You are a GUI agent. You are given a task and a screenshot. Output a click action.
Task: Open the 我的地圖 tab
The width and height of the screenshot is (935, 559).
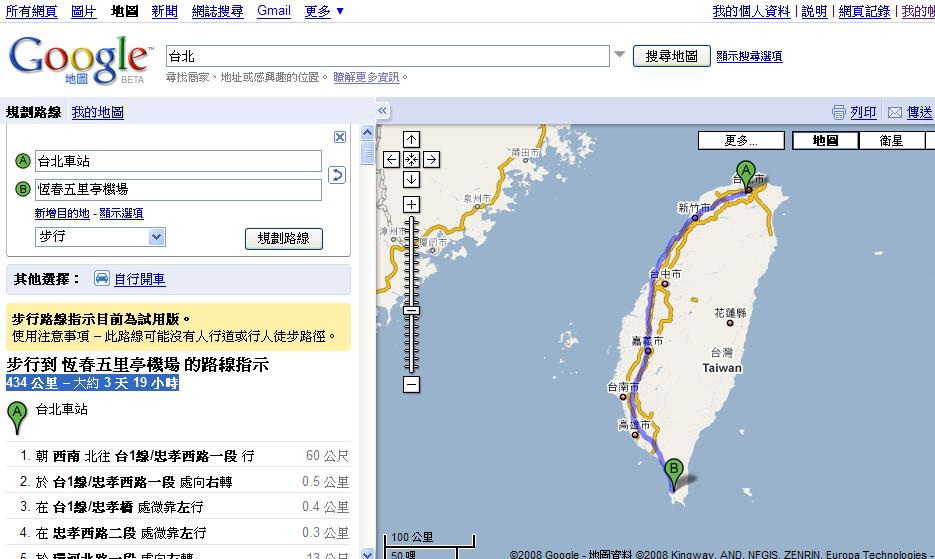click(97, 112)
